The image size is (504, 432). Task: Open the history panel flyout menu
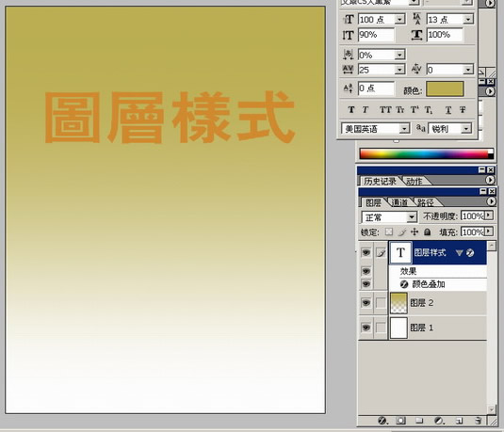[490, 180]
